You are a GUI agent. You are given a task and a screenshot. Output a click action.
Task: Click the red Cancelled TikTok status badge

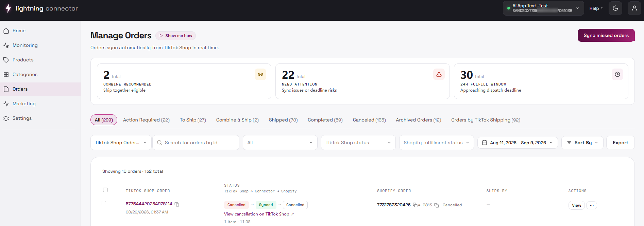click(236, 205)
